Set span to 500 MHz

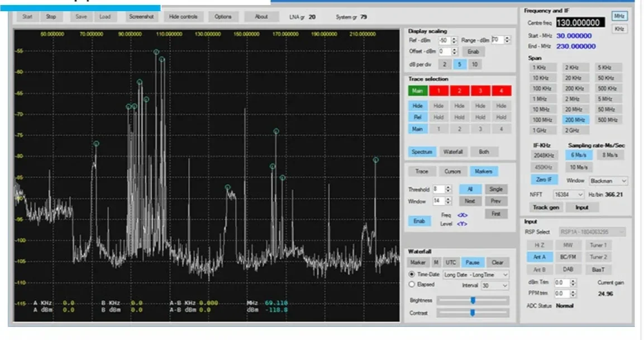607,120
